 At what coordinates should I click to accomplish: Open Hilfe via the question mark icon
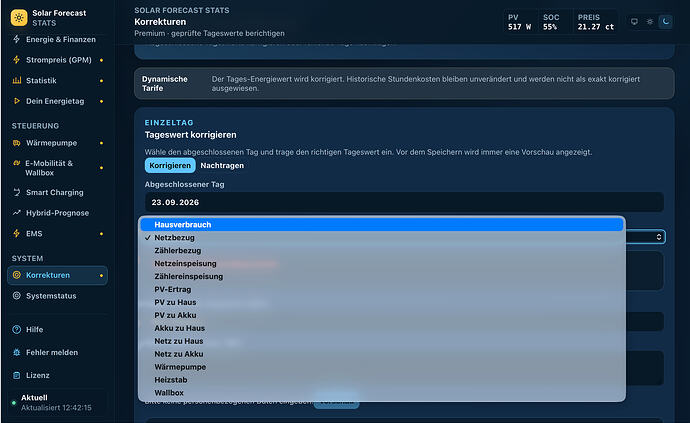(17, 329)
